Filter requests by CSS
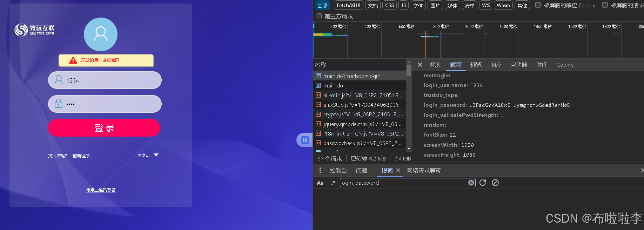 click(x=389, y=5)
